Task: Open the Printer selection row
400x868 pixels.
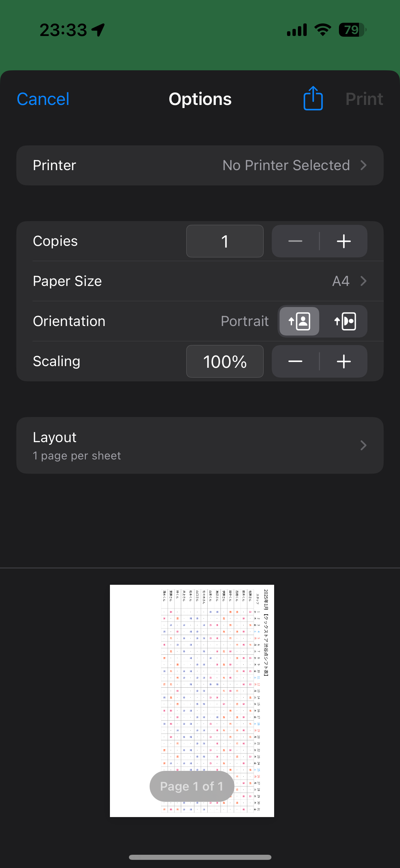Action: click(x=200, y=165)
